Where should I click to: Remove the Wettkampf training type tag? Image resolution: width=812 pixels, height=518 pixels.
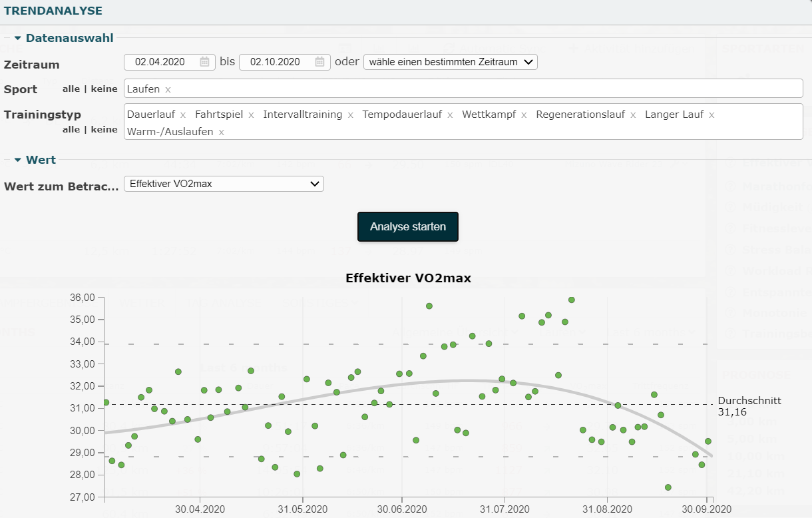524,115
